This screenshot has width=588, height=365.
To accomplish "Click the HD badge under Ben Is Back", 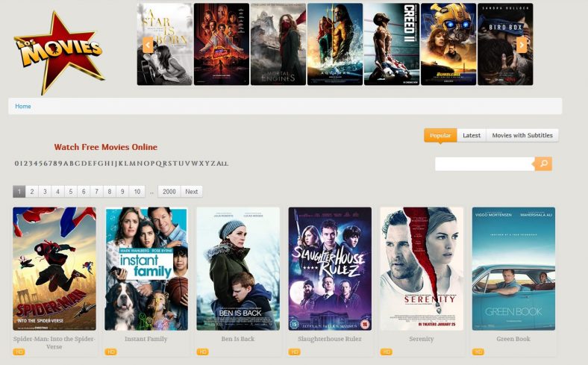I will click(202, 352).
